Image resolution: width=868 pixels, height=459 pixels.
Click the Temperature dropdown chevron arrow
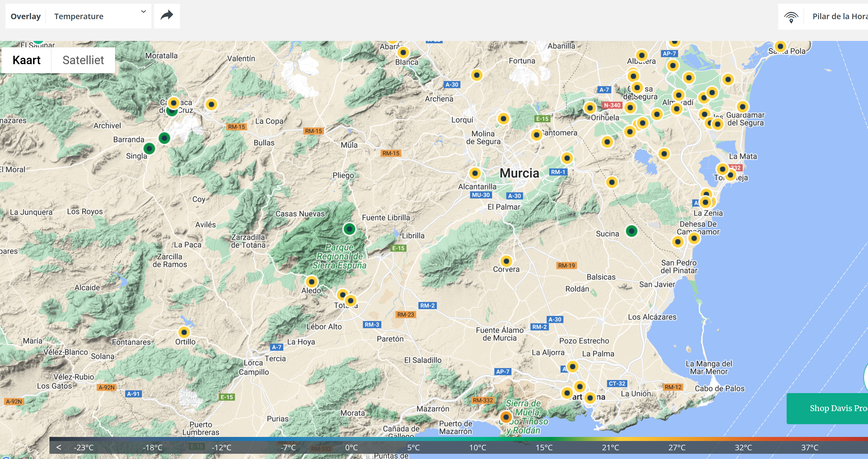(144, 12)
